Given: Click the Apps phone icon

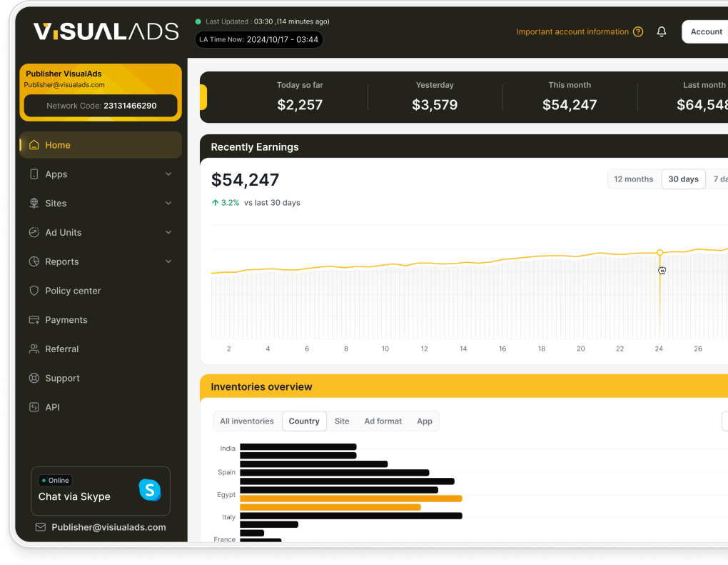Looking at the screenshot, I should point(34,174).
